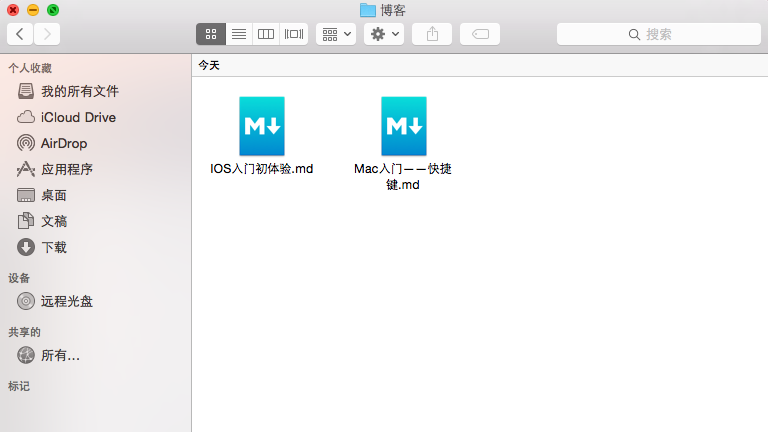Click the 共享的 sidebar section header
Viewport: 768px width, 432px height.
(x=24, y=332)
